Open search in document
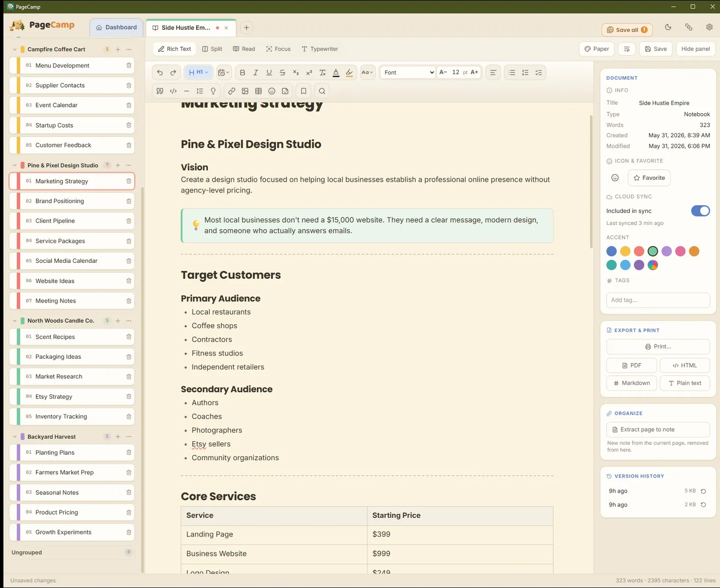The width and height of the screenshot is (720, 588). [322, 91]
